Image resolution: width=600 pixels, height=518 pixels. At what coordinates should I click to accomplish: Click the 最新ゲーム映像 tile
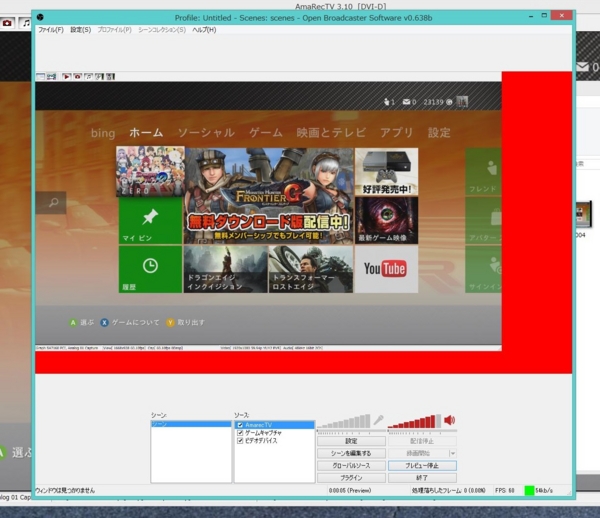(x=386, y=220)
